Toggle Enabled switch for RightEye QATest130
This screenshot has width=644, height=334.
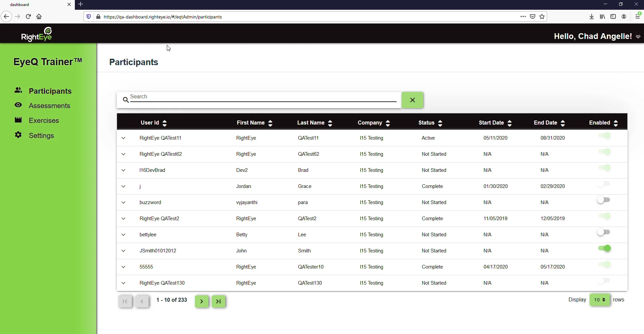coord(604,281)
